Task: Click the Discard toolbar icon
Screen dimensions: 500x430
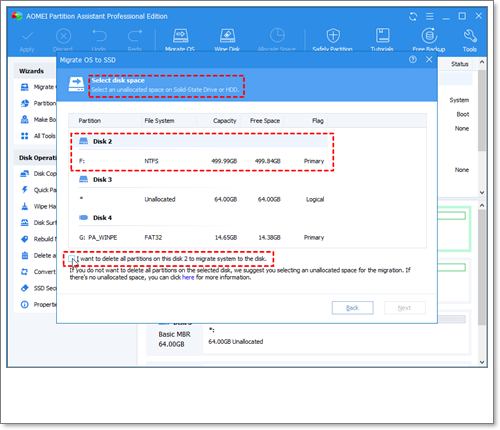Action: [x=63, y=36]
